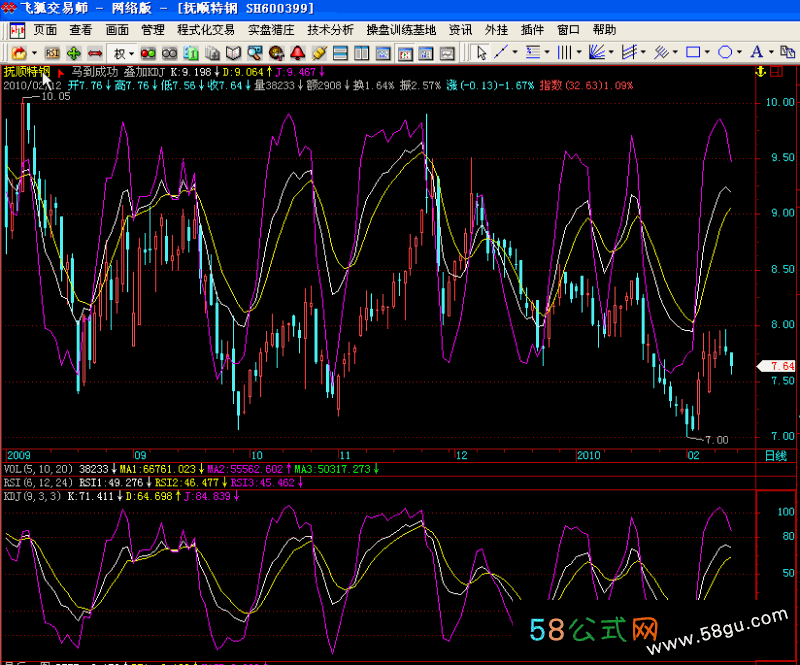This screenshot has height=665, width=800.
Task: Select the percentage retracement lines tool
Action: coord(533,52)
